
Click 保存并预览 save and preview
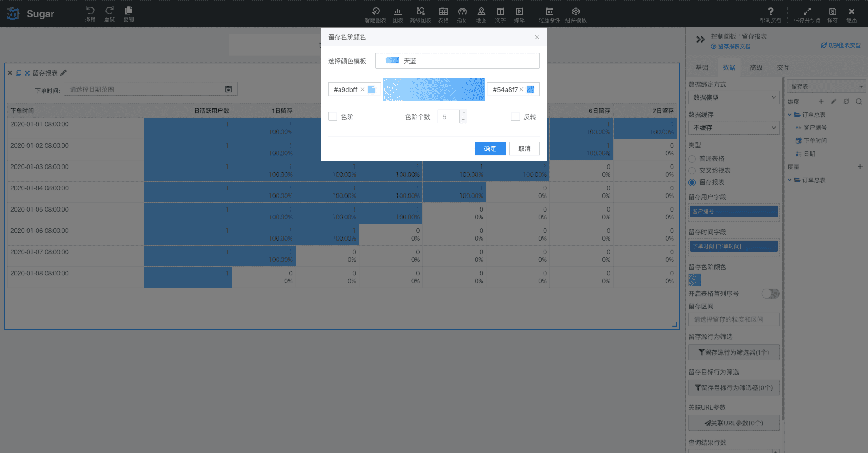coord(807,15)
